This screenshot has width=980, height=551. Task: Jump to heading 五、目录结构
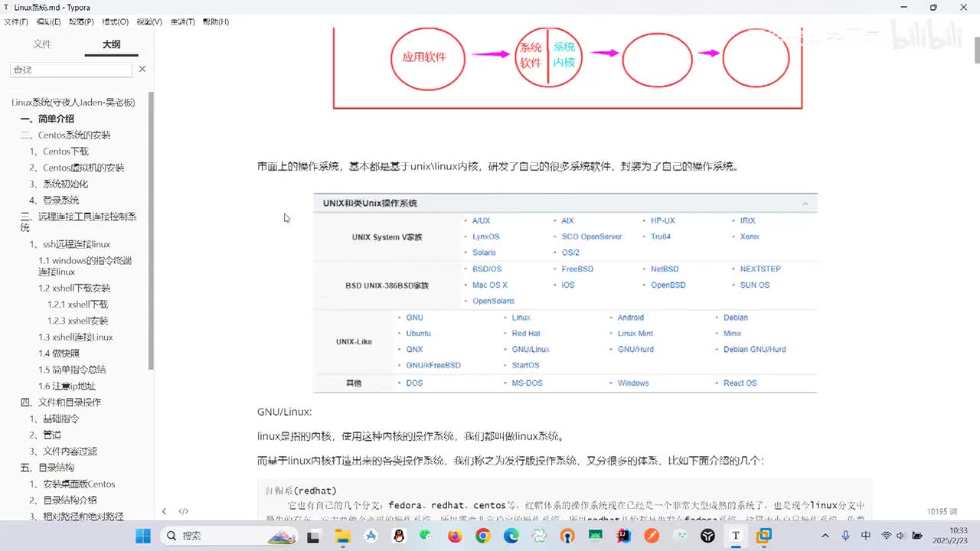click(47, 468)
